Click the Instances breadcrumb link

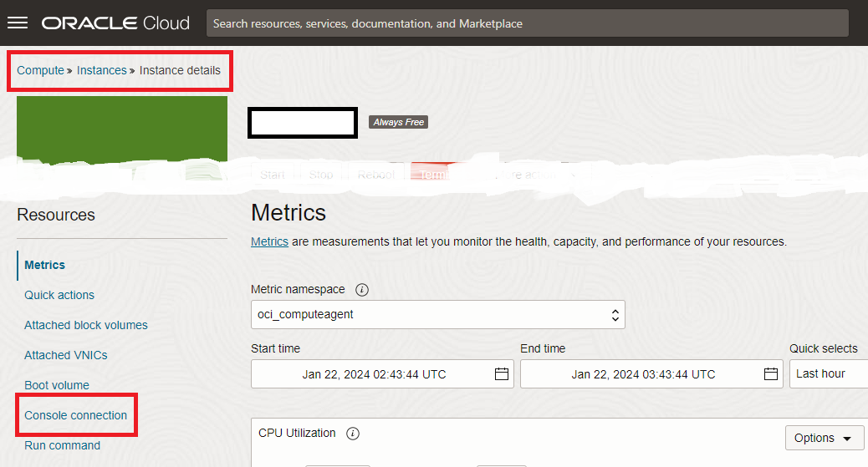[101, 70]
